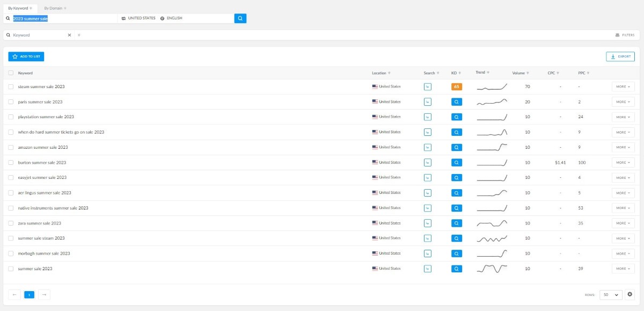Check KD magnifier for when do hard summer tickets row
This screenshot has height=311, width=644.
(457, 132)
